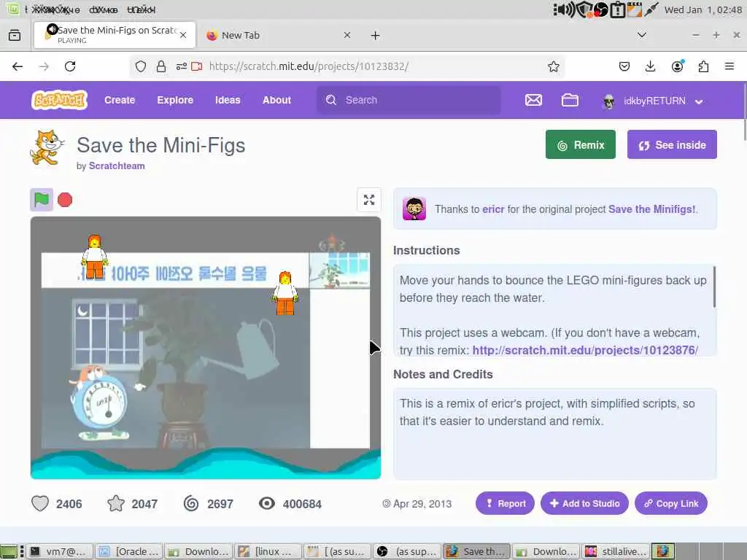
Task: Mute the playing tab audio icon
Action: [x=52, y=29]
